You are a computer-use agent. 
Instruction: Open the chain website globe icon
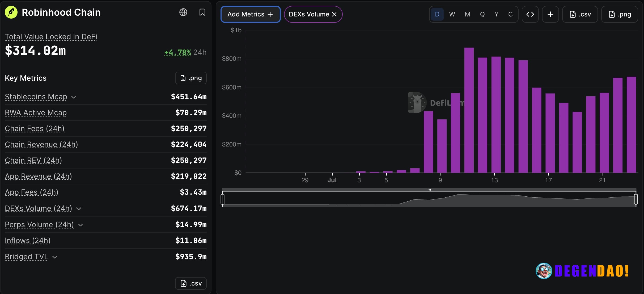[x=183, y=12]
